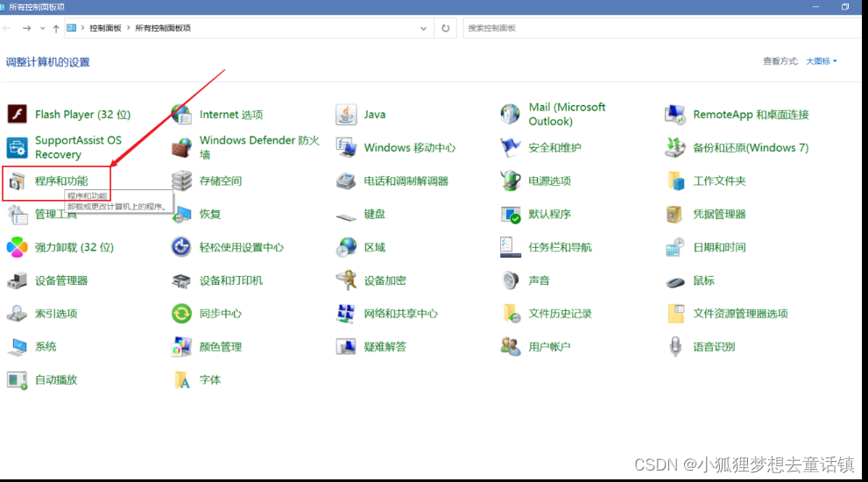Image resolution: width=868 pixels, height=482 pixels.
Task: Open the recent locations dropdown arrow
Action: pos(42,28)
